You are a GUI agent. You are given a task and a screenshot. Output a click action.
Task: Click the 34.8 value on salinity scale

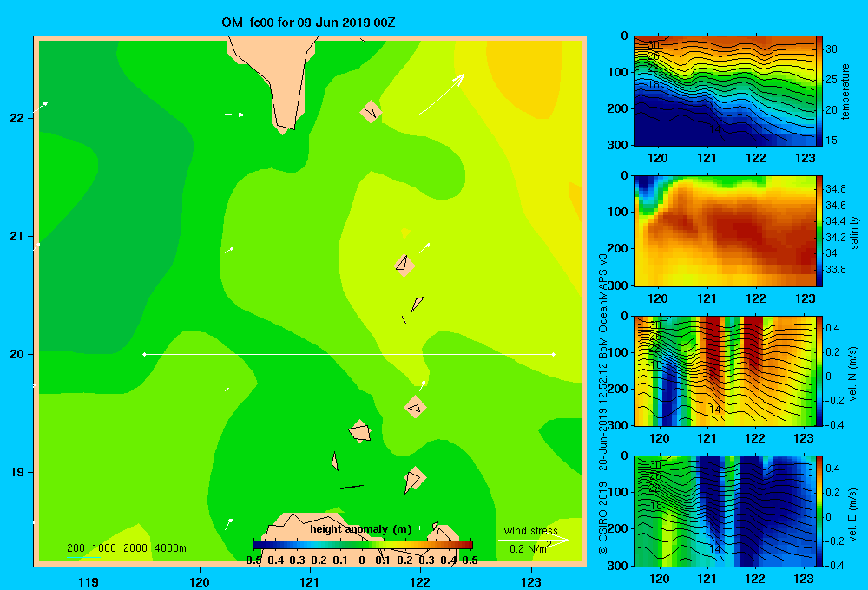835,189
